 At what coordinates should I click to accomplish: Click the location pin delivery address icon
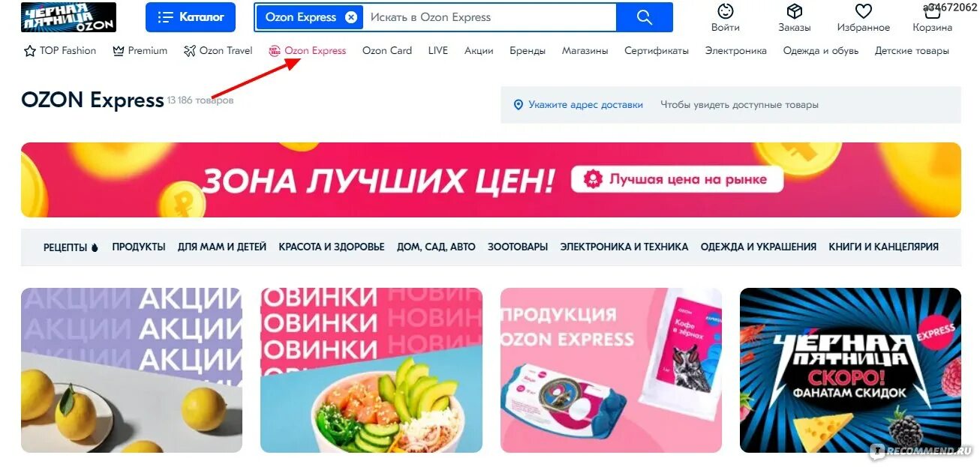[x=518, y=105]
